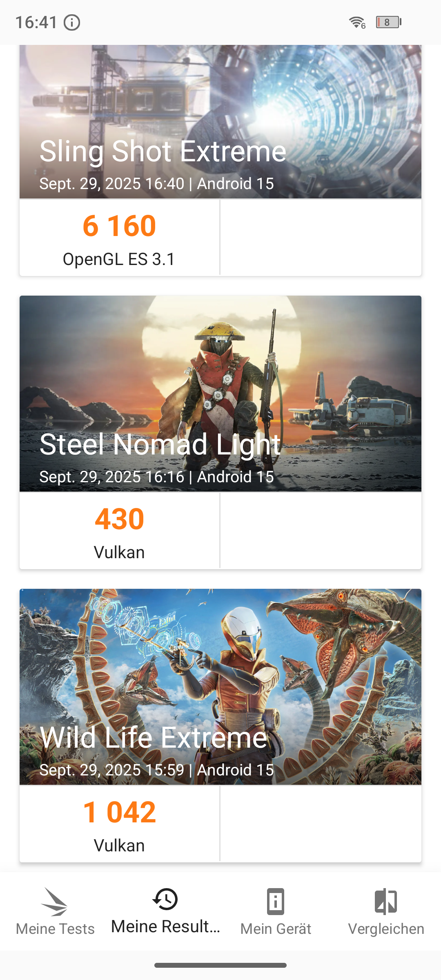441x980 pixels.
Task: Select the 430 Vulkan score
Action: pos(119,531)
